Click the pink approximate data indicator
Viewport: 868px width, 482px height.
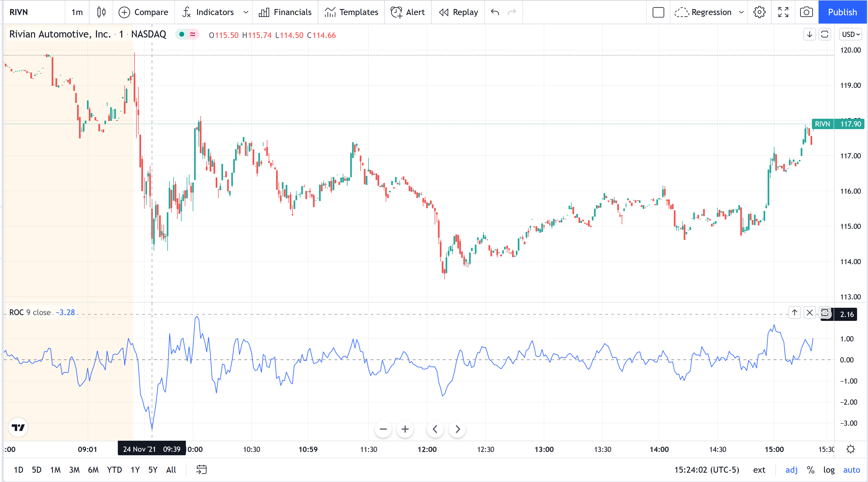pyautogui.click(x=193, y=34)
